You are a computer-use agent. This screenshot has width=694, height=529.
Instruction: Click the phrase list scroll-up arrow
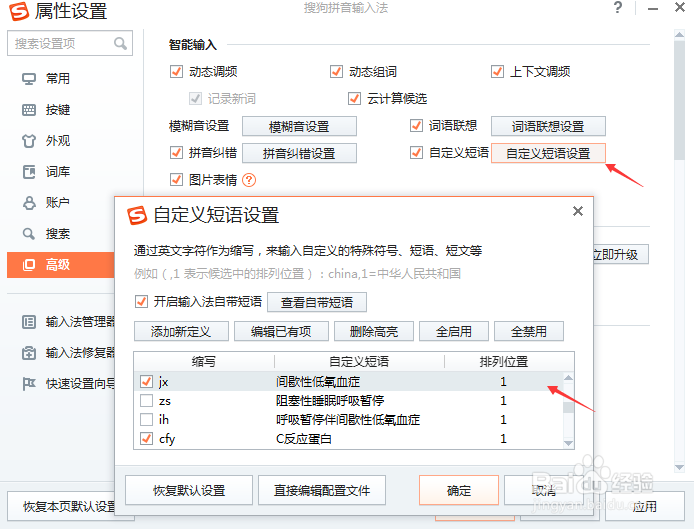click(x=568, y=378)
